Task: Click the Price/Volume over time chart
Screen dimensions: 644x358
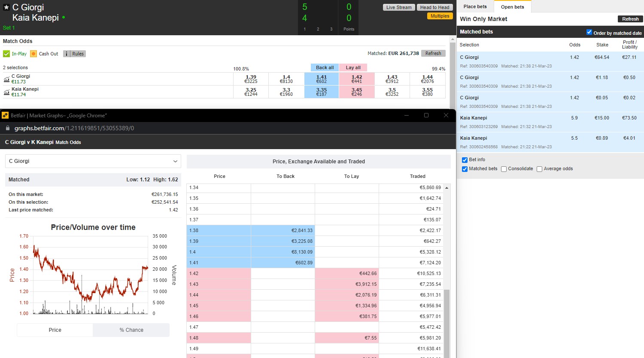Action: coord(91,275)
